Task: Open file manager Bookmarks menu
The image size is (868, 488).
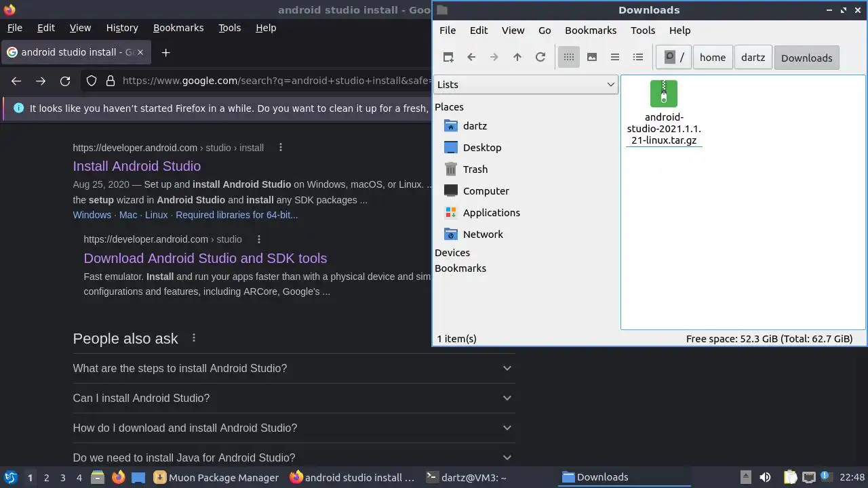Action: (591, 30)
